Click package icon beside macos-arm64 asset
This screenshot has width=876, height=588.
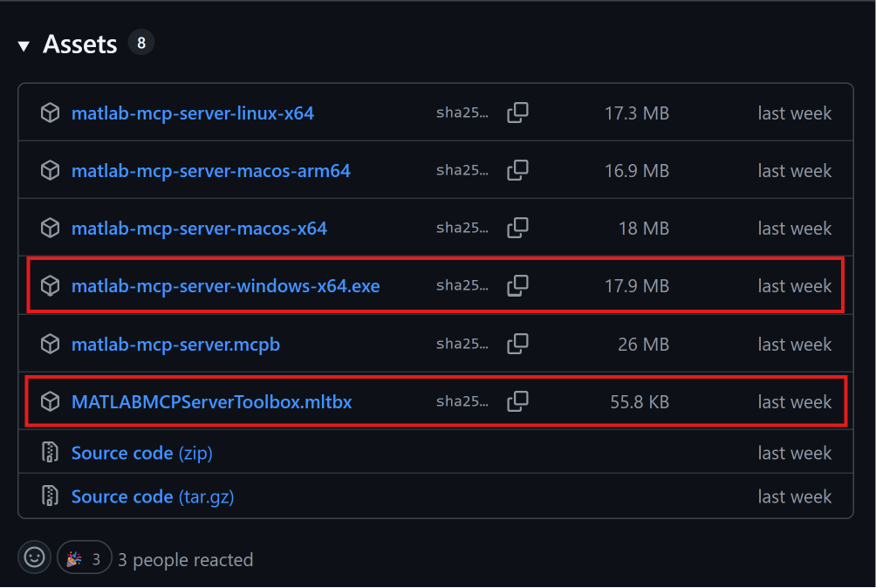pyautogui.click(x=51, y=170)
